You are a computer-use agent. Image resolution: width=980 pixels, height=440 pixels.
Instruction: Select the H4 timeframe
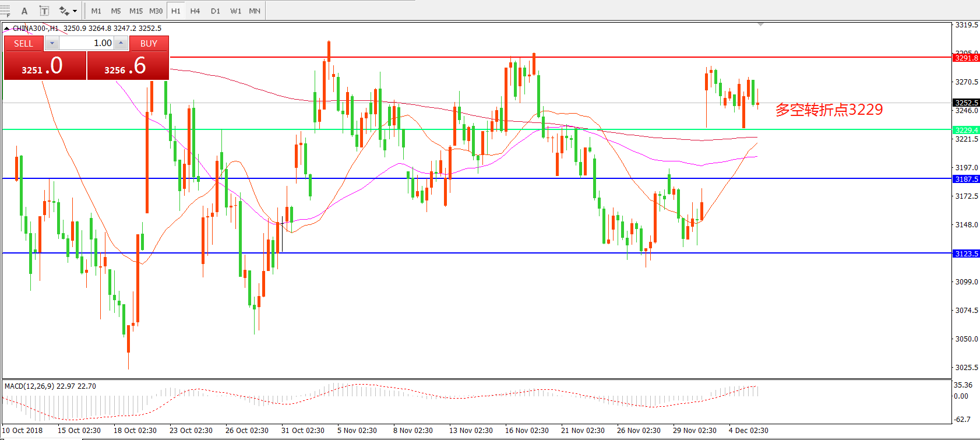pyautogui.click(x=195, y=10)
